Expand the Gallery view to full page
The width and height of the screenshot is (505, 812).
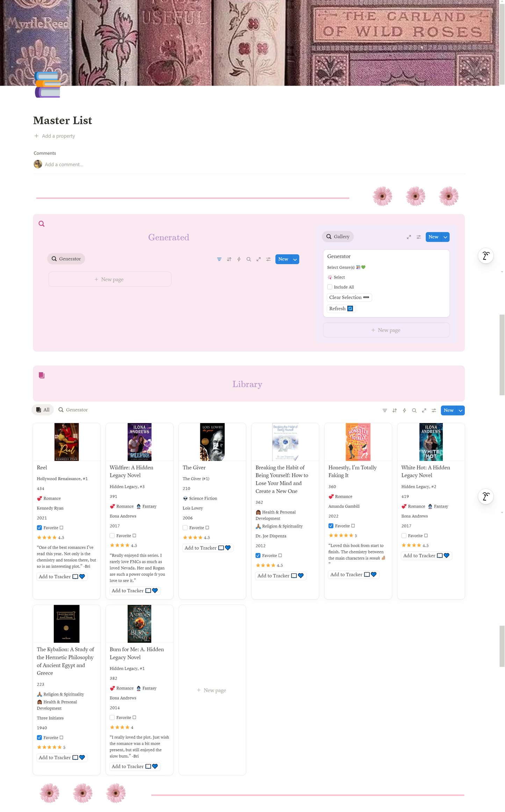[x=409, y=237]
